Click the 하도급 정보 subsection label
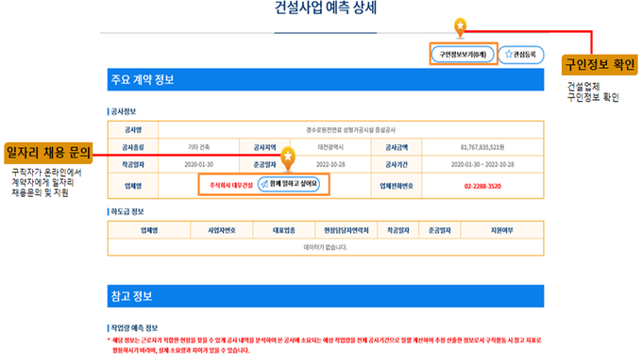 (x=127, y=212)
